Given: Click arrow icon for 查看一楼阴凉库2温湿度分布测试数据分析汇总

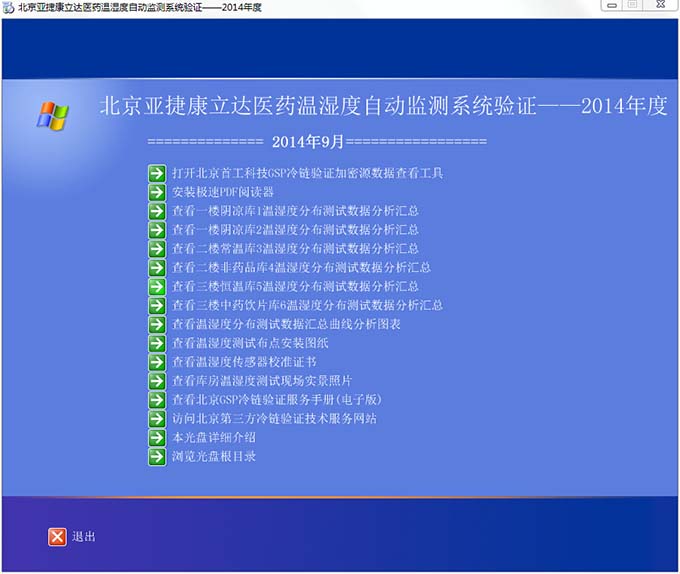Looking at the screenshot, I should (157, 230).
